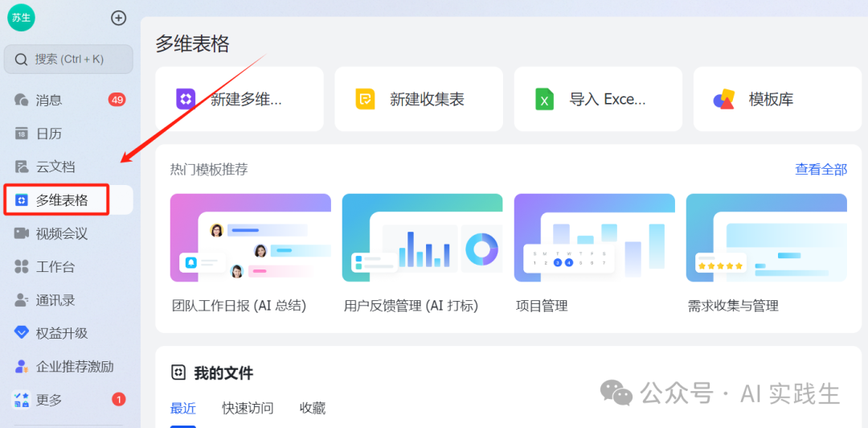Switch to the 最近 tab
Screen dimensions: 868x428
pyautogui.click(x=182, y=409)
